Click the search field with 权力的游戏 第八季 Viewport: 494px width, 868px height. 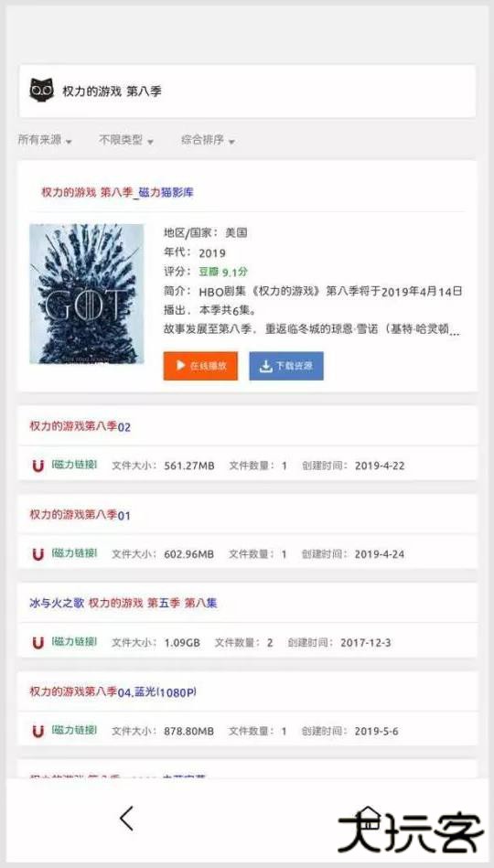click(248, 91)
